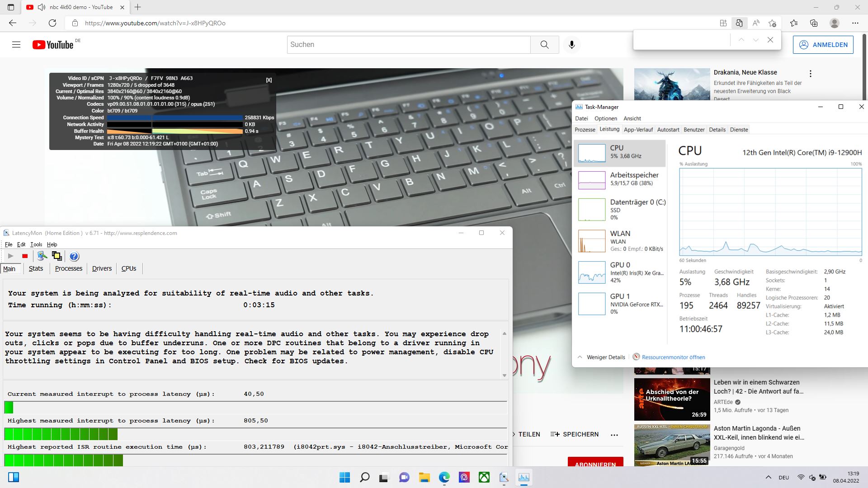Click the browser refresh icon
The width and height of the screenshot is (868, 488).
coord(52,23)
